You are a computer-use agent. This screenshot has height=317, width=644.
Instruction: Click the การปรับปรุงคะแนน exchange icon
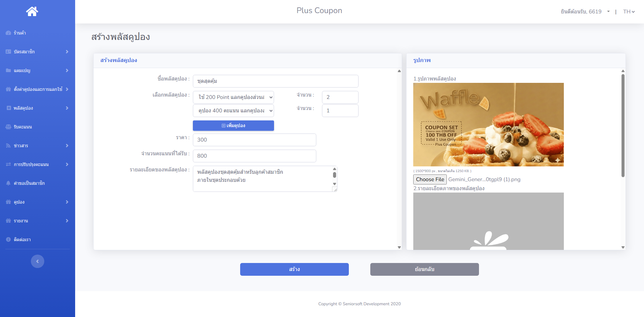tap(8, 164)
